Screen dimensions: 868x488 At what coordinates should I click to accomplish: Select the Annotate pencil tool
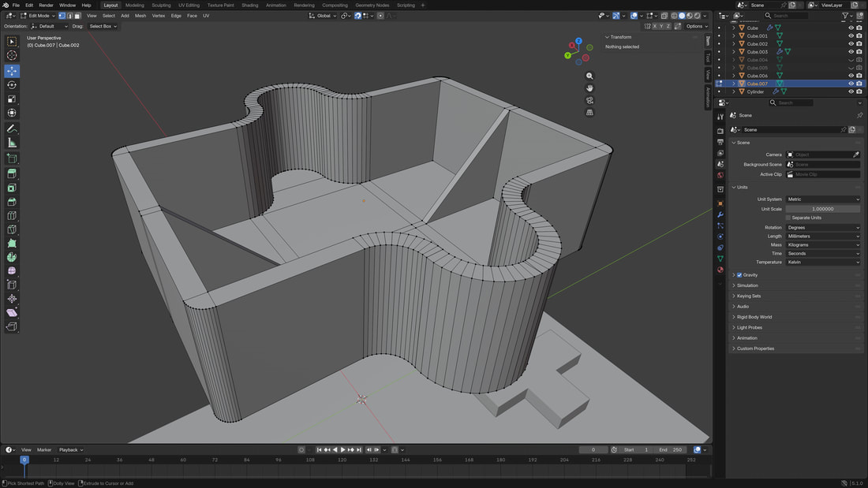tap(12, 129)
